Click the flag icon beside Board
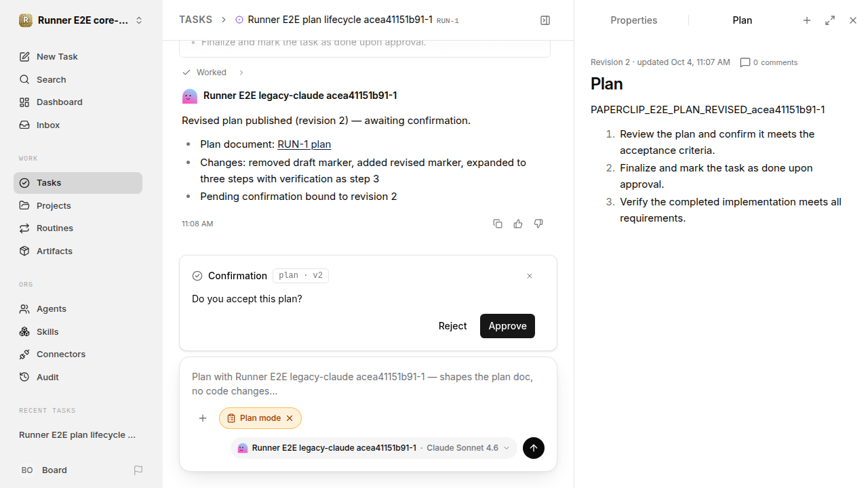Viewport: 868px width, 488px height. [138, 470]
